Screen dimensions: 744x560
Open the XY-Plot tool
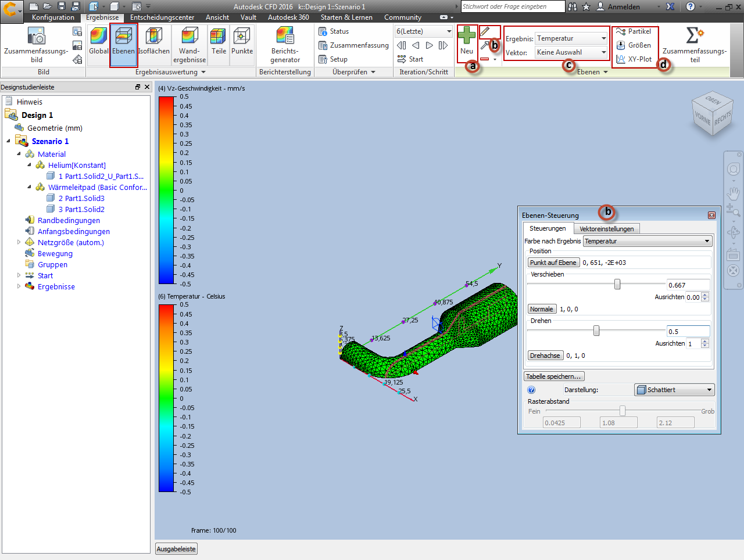click(x=634, y=59)
